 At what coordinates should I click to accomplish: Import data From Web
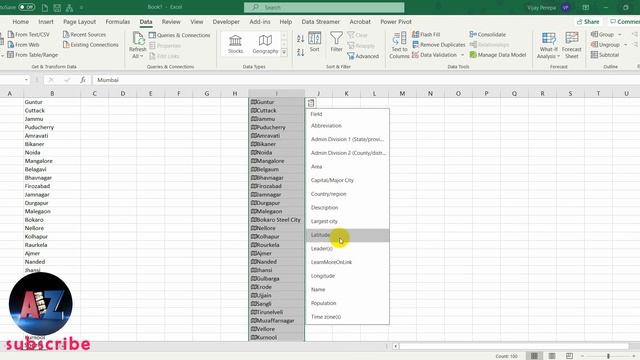[23, 44]
